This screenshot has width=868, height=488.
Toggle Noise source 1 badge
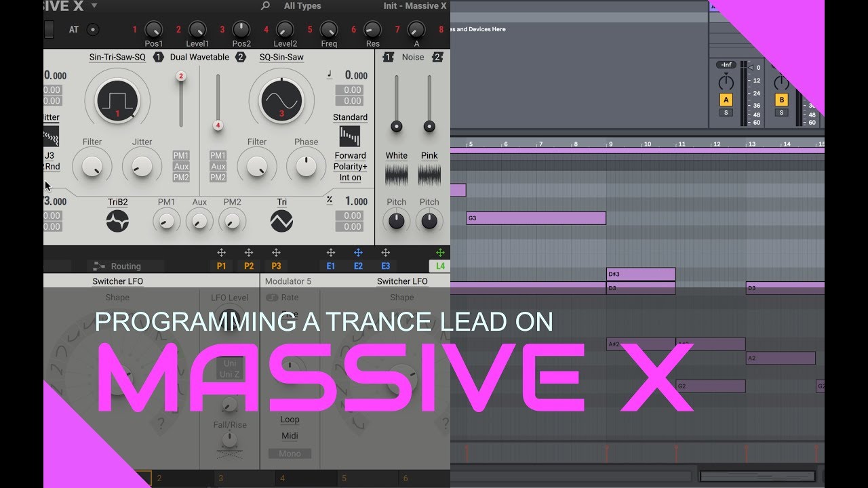coord(388,58)
